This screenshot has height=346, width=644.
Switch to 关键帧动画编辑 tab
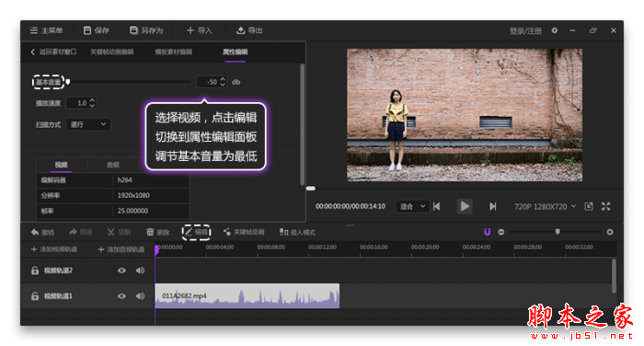click(111, 52)
